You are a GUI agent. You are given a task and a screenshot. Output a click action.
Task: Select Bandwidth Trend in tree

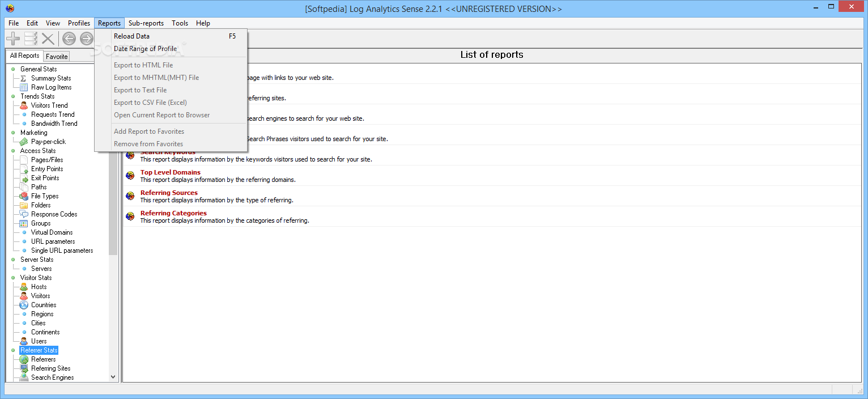point(54,124)
